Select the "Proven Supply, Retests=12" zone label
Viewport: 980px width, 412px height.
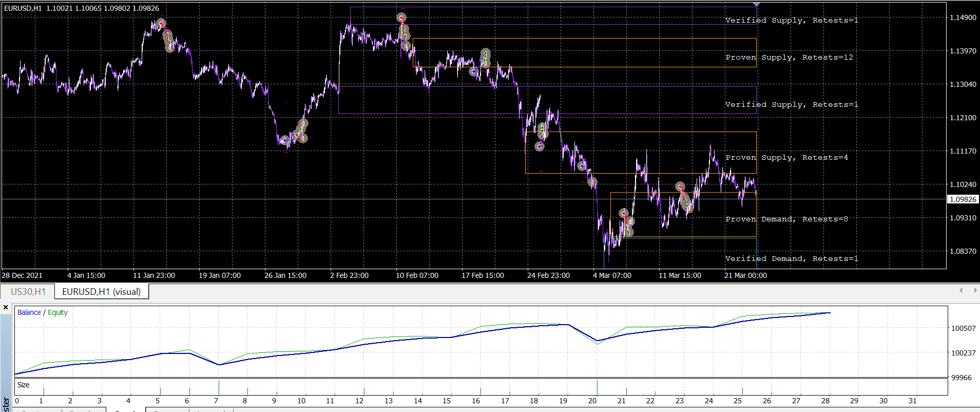(x=789, y=57)
